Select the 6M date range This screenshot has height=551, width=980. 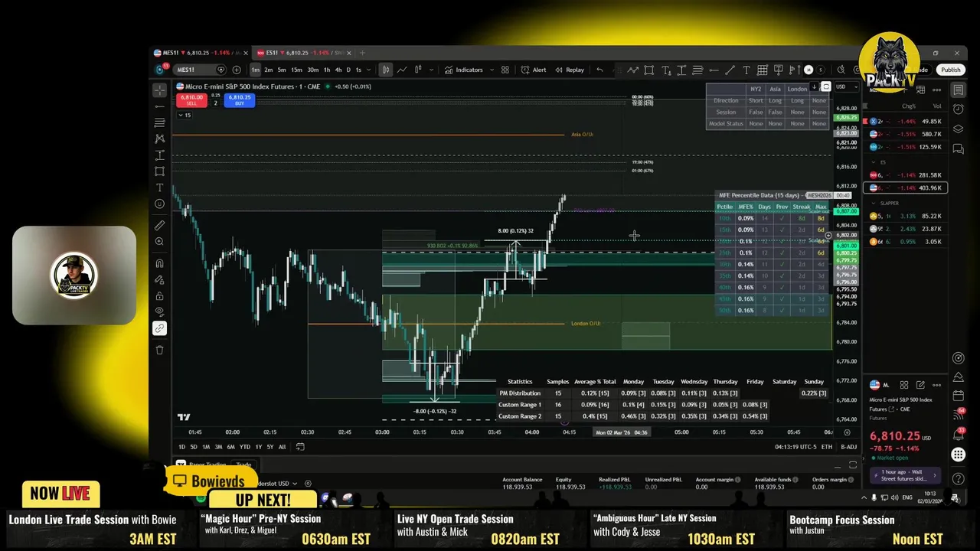pos(231,447)
